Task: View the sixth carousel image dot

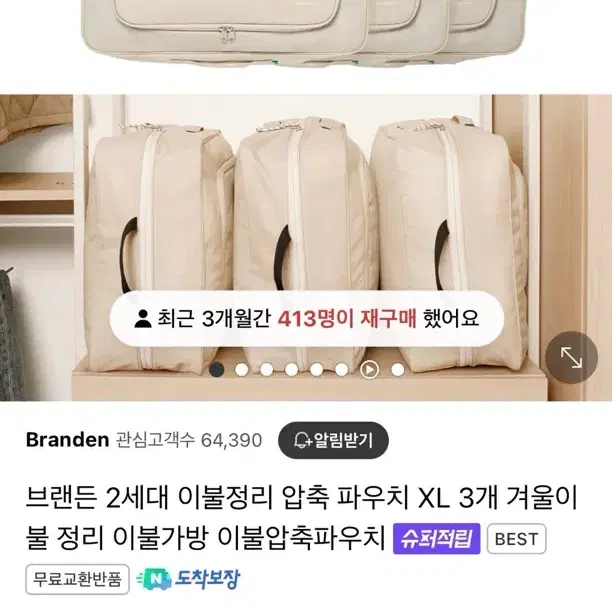Action: click(x=342, y=369)
